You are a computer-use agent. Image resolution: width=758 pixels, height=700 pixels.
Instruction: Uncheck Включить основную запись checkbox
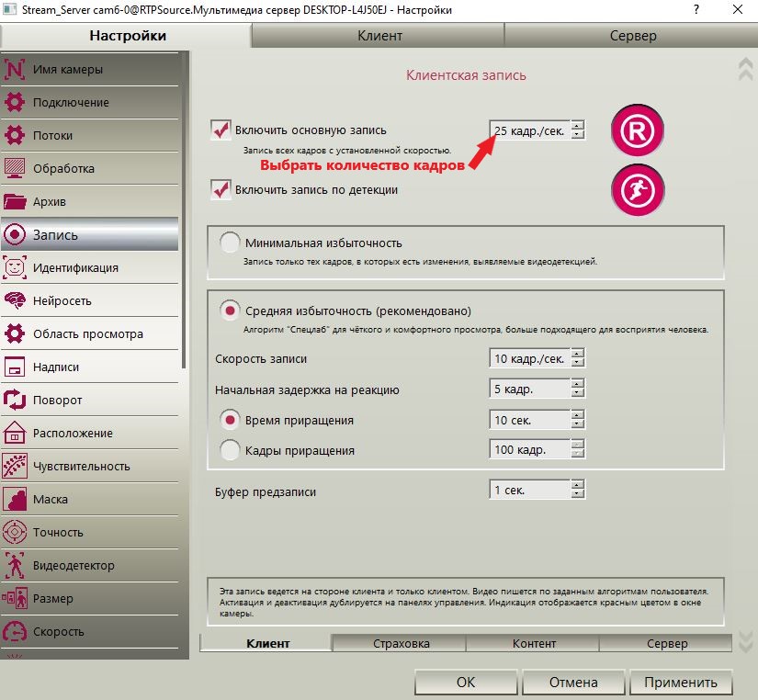tap(221, 130)
